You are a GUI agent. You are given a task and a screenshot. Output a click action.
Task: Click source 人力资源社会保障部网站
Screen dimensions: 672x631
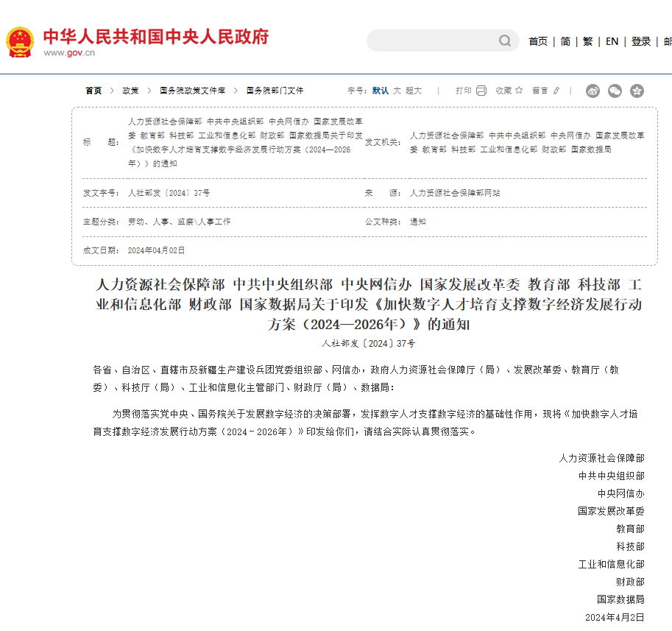pyautogui.click(x=455, y=193)
